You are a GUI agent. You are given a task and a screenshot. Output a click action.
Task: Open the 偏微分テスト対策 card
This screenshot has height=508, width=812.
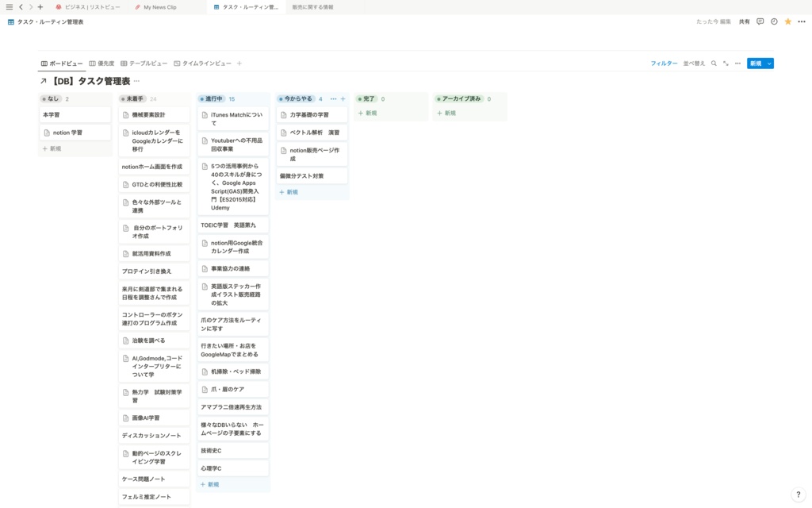[312, 176]
